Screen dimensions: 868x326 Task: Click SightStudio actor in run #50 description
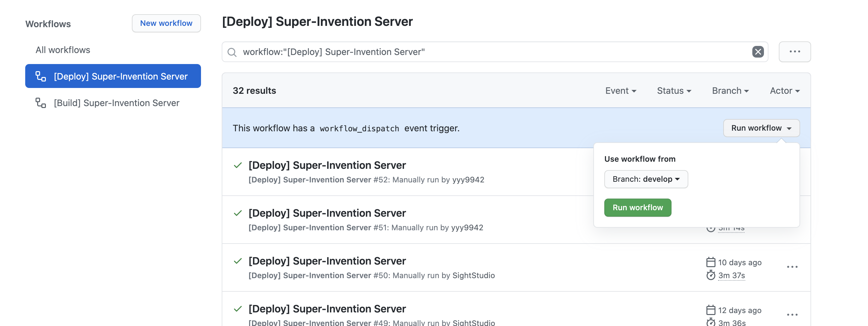coord(473,276)
